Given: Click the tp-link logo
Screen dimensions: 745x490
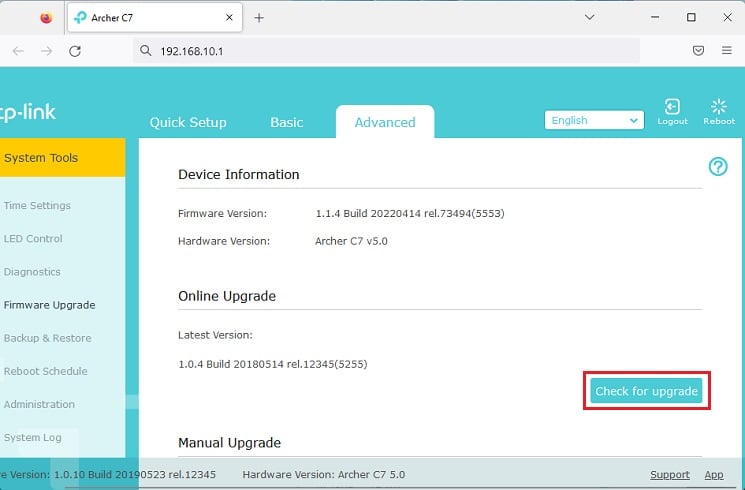Looking at the screenshot, I should 28,113.
